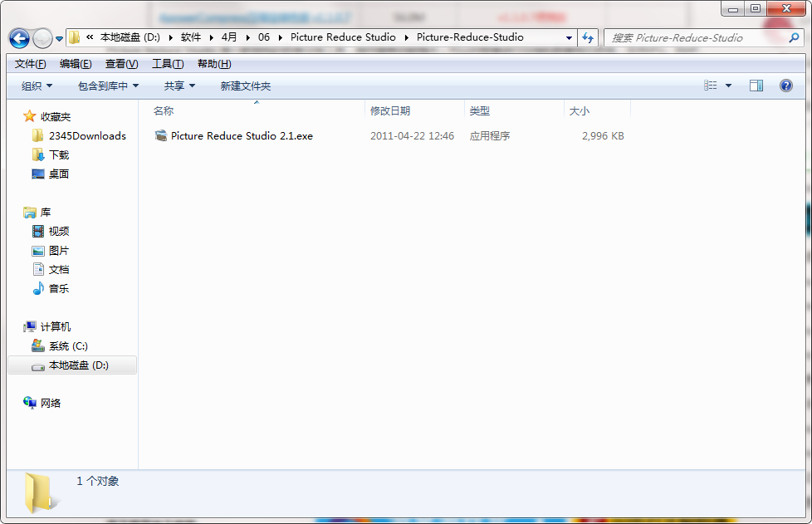The image size is (812, 524).
Task: Click the 2,996 KB size cell
Action: pos(603,135)
